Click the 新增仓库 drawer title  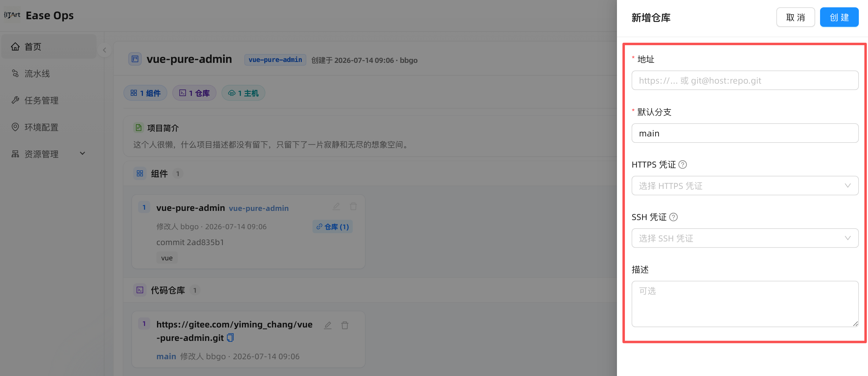[651, 17]
